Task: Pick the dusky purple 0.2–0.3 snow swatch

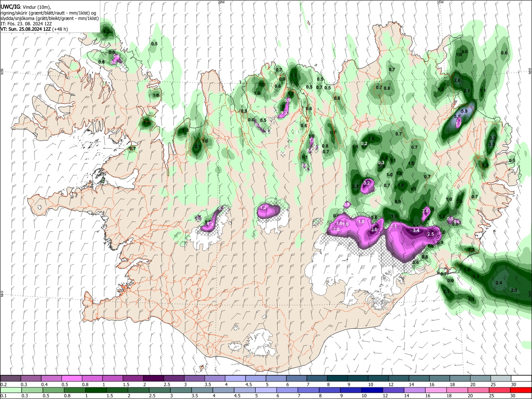Action: tap(11, 379)
